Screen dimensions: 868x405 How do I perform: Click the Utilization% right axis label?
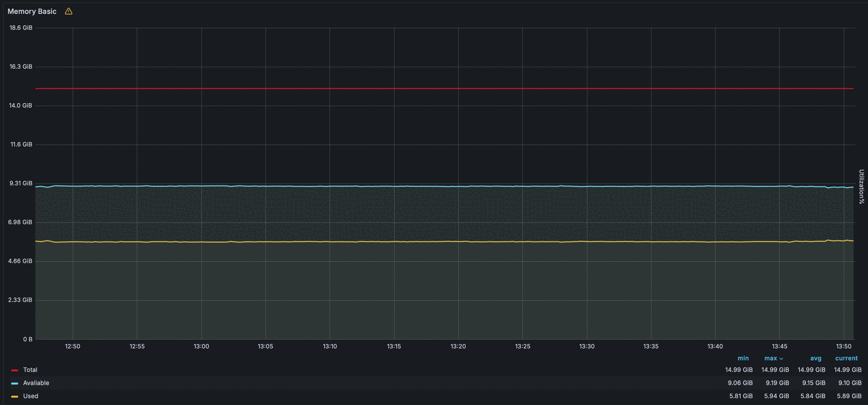[x=861, y=187]
